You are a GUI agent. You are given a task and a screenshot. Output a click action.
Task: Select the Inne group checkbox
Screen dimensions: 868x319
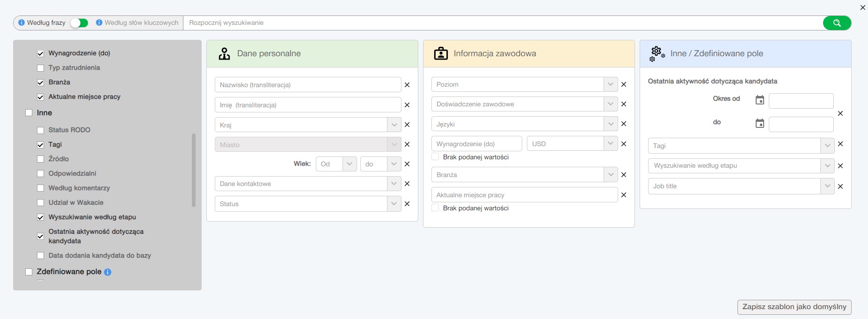tap(29, 113)
